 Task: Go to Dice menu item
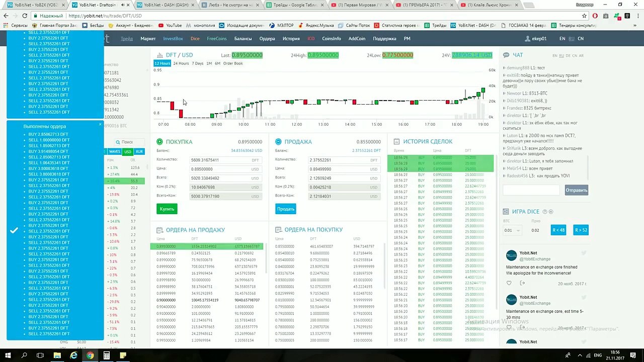point(195,39)
